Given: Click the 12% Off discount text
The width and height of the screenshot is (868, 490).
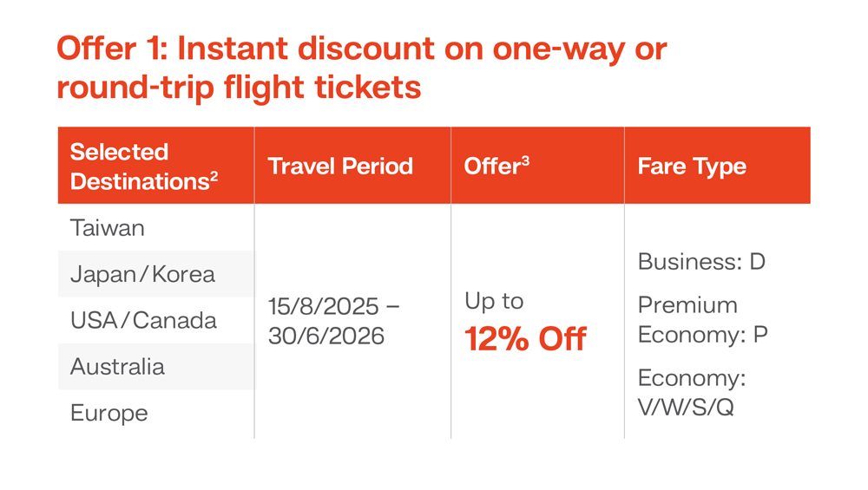Looking at the screenshot, I should pyautogui.click(x=525, y=338).
